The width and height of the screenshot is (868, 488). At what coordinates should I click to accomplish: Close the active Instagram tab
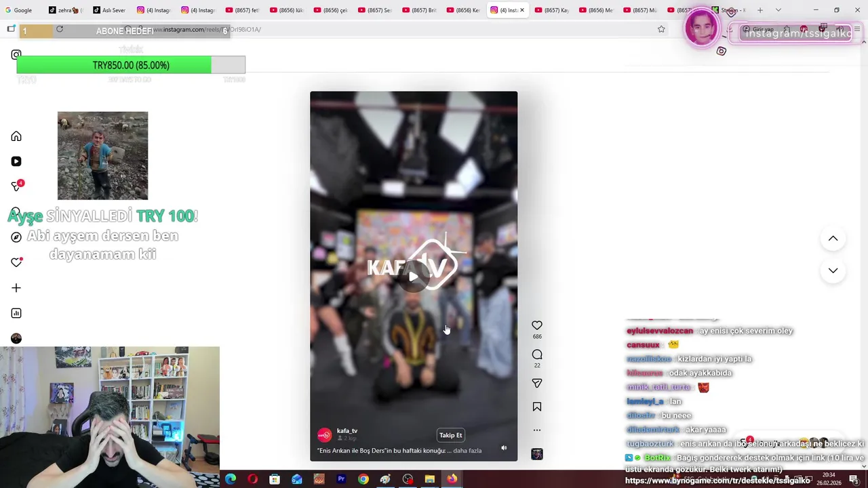point(521,10)
